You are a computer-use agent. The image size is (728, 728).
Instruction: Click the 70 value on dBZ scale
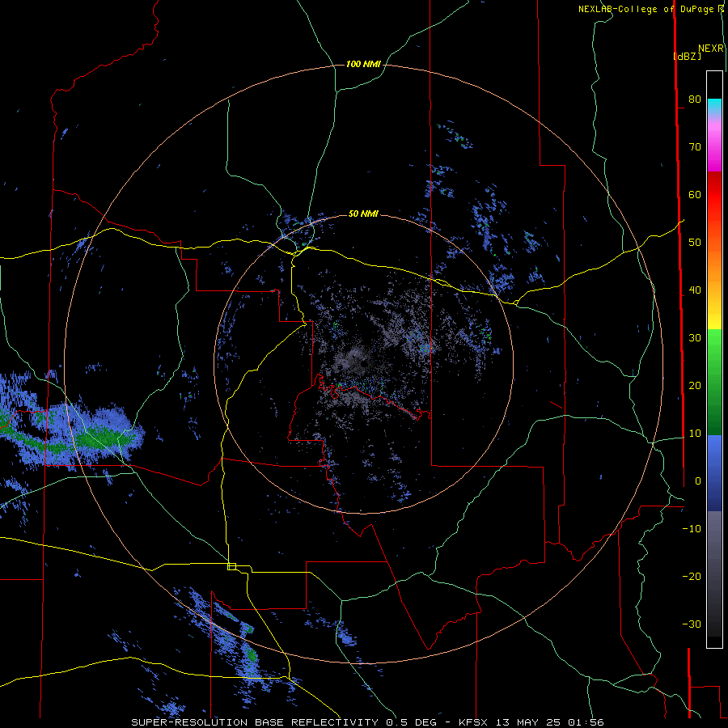pos(695,146)
